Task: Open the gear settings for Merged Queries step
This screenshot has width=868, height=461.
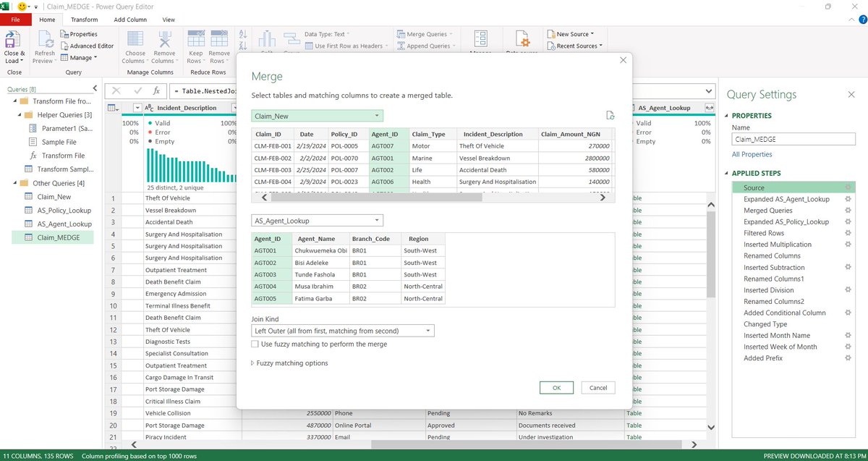Action: coord(848,211)
